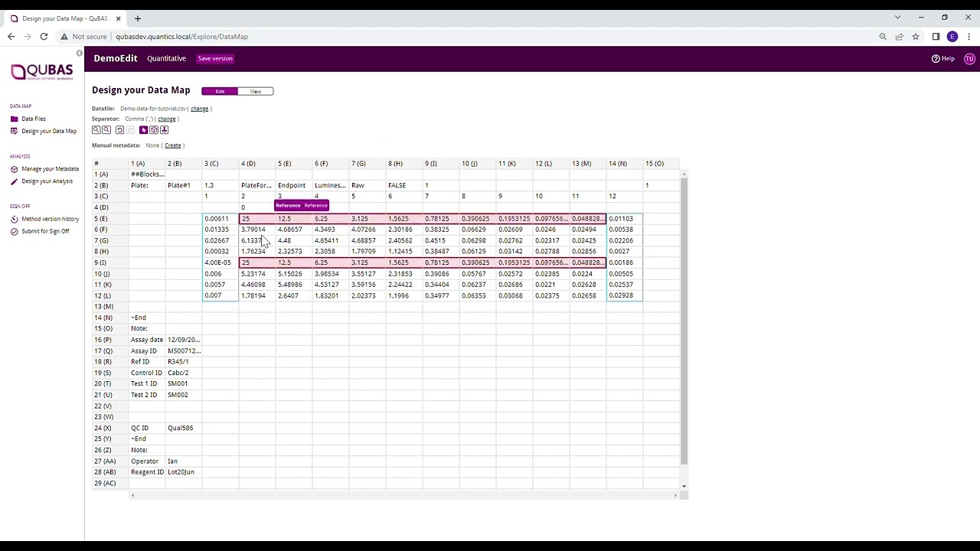Click the zoom in magnifier tool
980x551 pixels.
(96, 130)
